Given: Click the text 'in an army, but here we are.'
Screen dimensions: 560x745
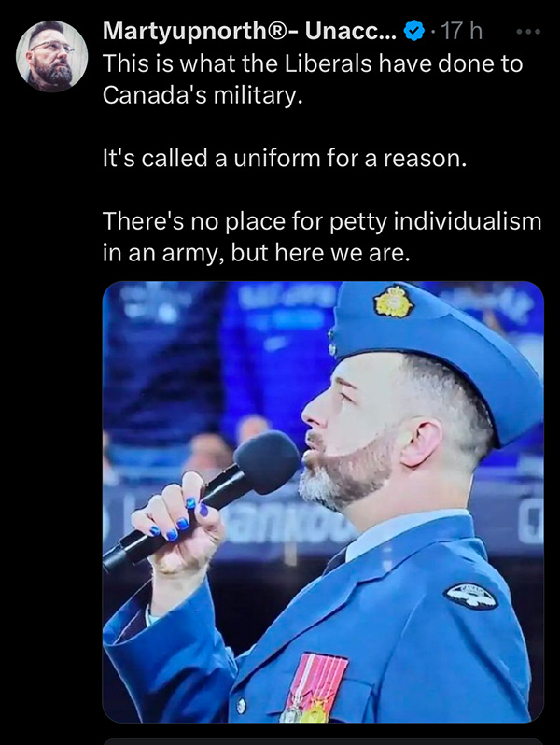Looking at the screenshot, I should coord(256,253).
